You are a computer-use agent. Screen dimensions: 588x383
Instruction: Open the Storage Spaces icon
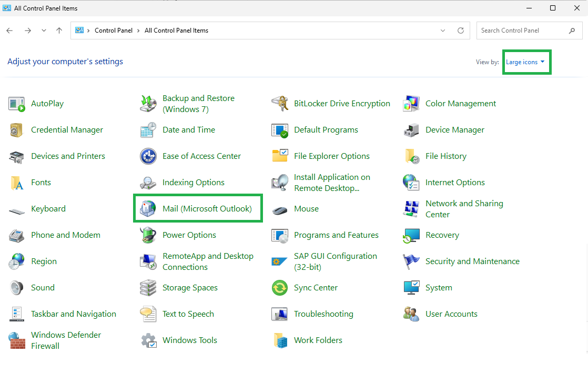point(148,288)
